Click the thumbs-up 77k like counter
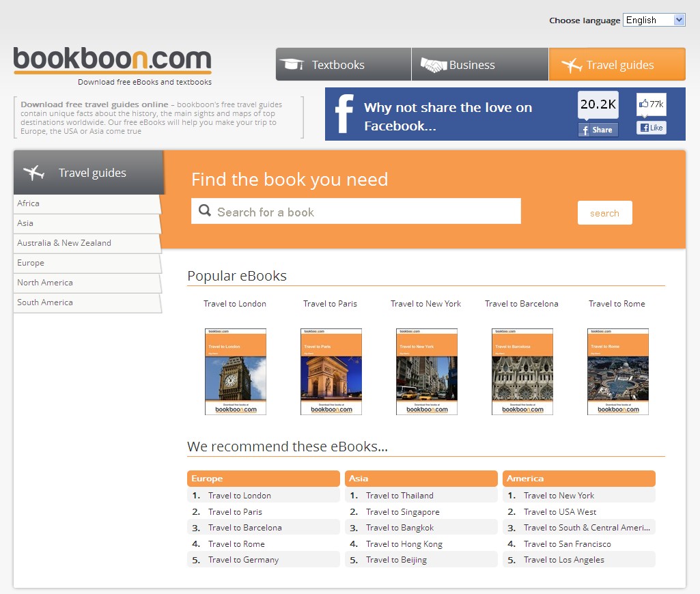The width and height of the screenshot is (700, 594). click(x=652, y=104)
